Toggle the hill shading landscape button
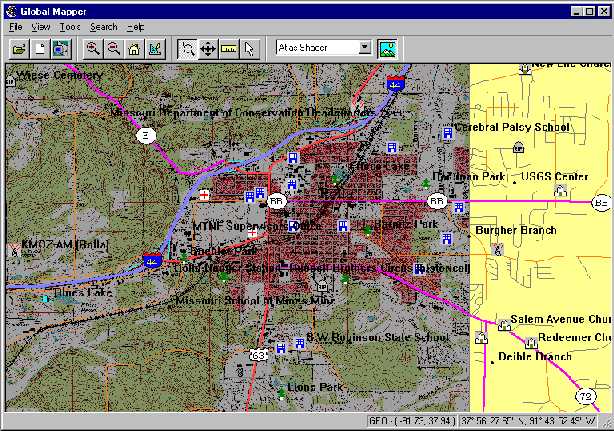Screen dimensions: 614x431 pos(387,49)
